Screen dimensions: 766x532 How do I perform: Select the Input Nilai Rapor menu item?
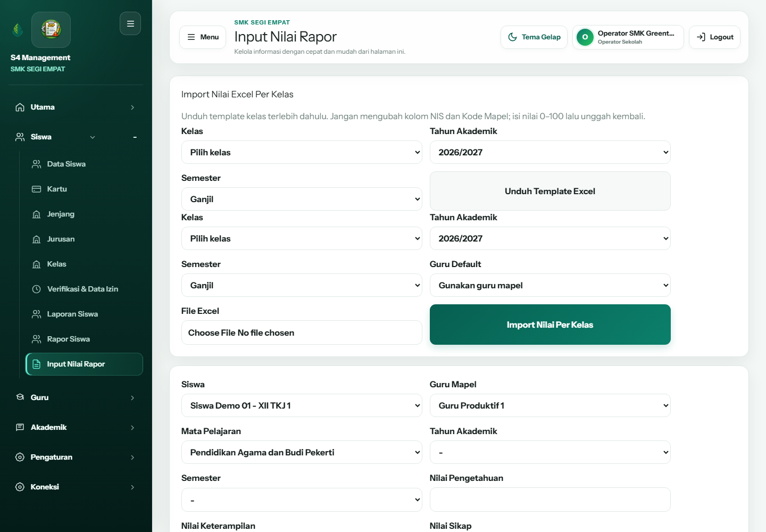[84, 364]
